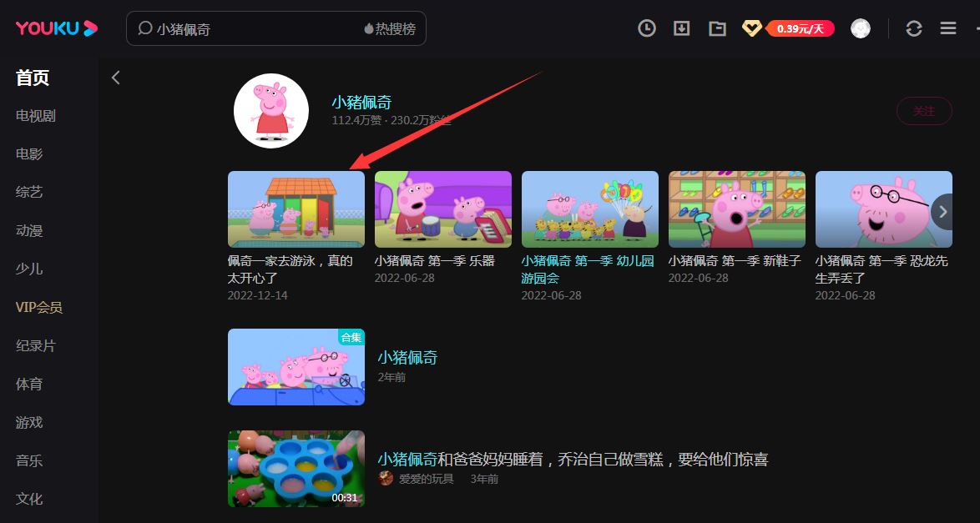Viewport: 980px width, 523px height.
Task: Open the downloads icon in the top bar
Action: (x=681, y=28)
